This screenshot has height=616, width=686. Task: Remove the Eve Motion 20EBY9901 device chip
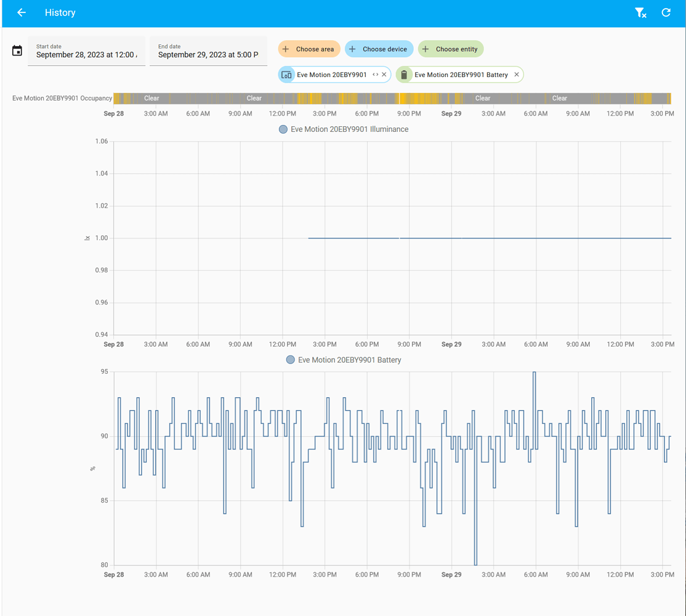click(x=383, y=74)
